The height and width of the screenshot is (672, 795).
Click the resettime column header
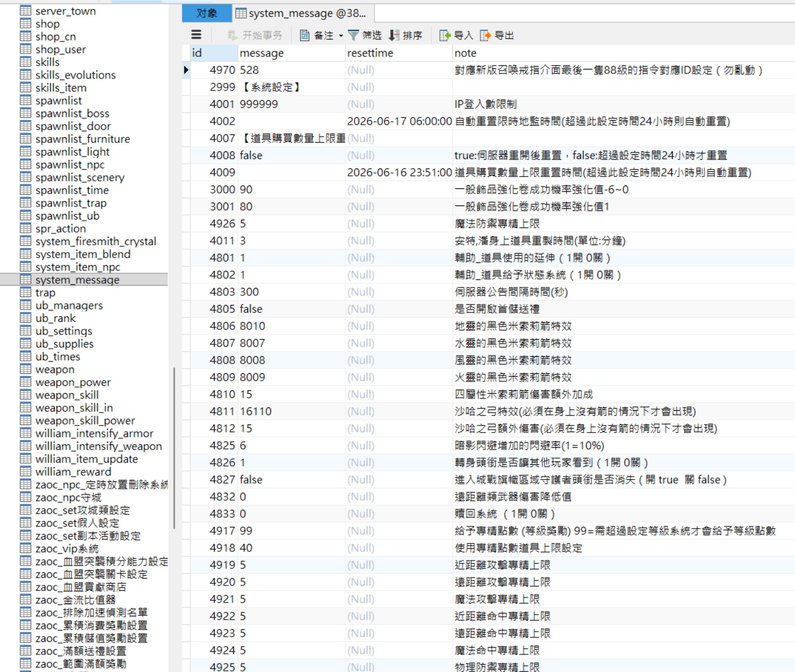pos(399,53)
